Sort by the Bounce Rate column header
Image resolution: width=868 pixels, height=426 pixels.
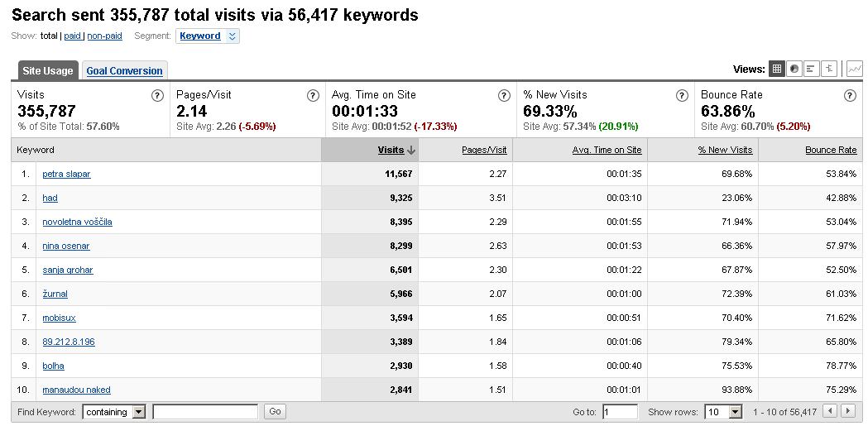coord(831,150)
